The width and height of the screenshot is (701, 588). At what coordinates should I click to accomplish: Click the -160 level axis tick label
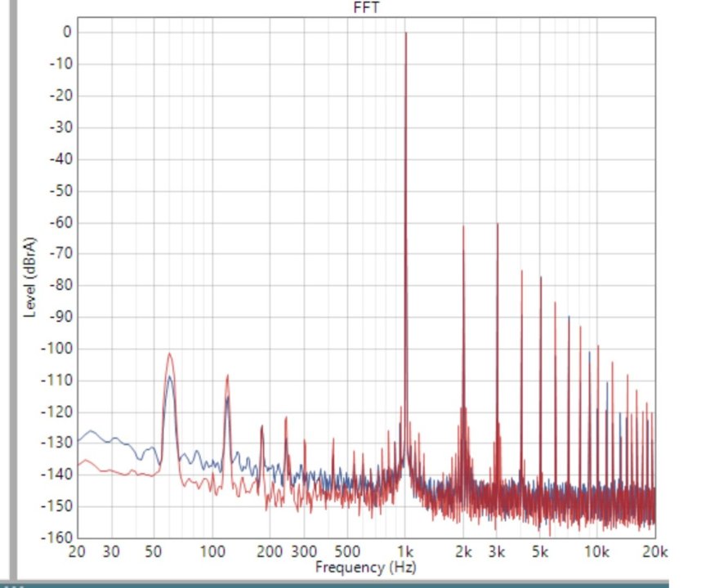(x=56, y=537)
